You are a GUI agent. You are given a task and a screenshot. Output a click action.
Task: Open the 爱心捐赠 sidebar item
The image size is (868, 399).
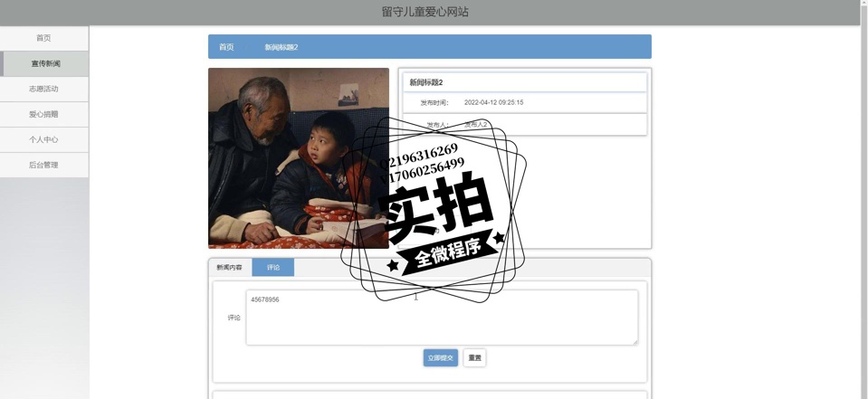[43, 114]
